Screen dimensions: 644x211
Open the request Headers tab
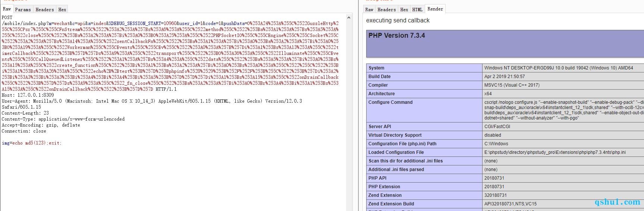click(x=45, y=9)
